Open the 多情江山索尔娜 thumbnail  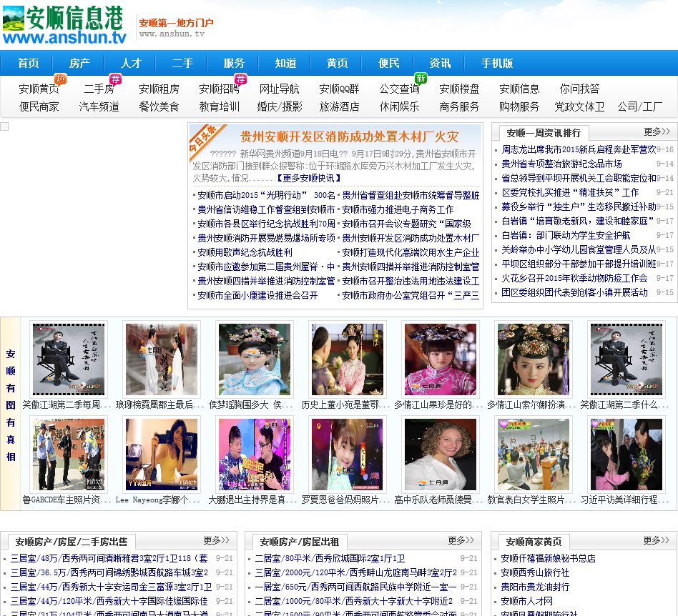[533, 359]
